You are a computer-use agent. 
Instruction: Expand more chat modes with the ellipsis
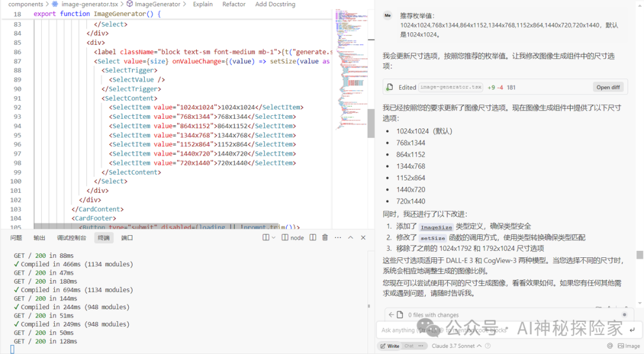coord(420,346)
